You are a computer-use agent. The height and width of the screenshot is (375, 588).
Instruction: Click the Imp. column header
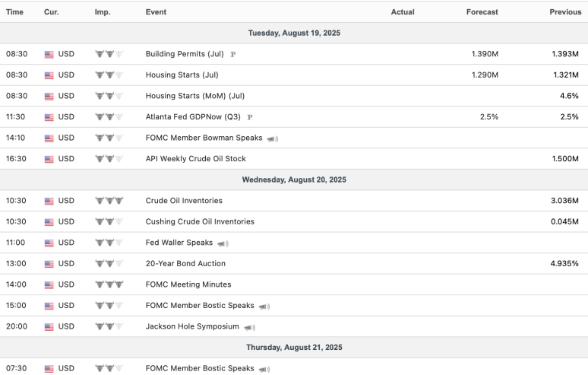pyautogui.click(x=102, y=12)
